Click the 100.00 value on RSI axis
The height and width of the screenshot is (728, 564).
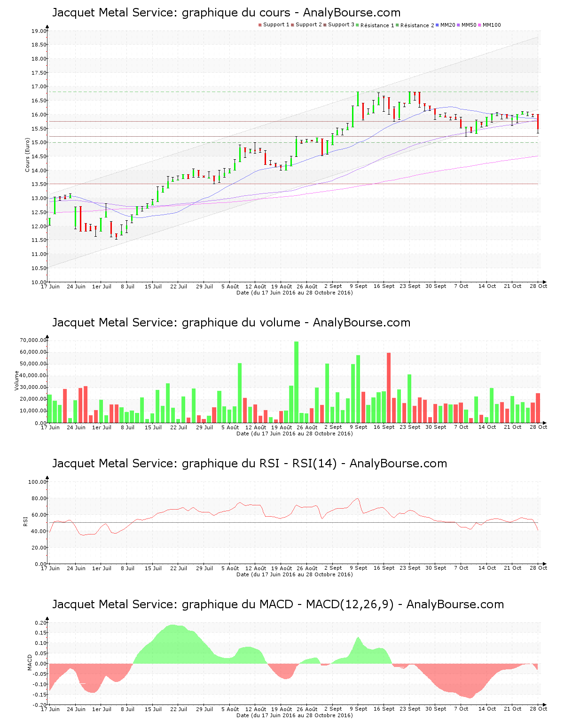point(38,482)
